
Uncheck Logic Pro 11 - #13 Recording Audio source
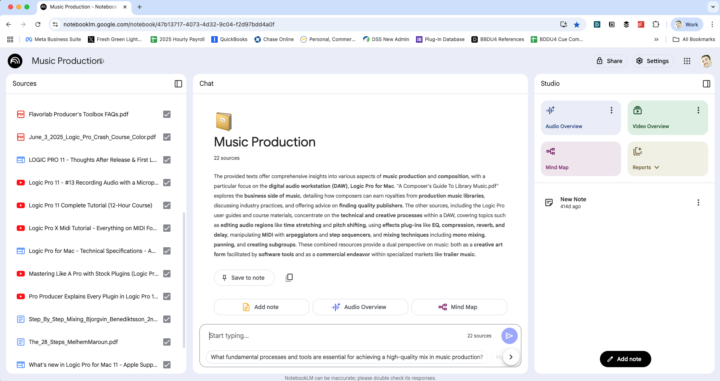click(167, 183)
